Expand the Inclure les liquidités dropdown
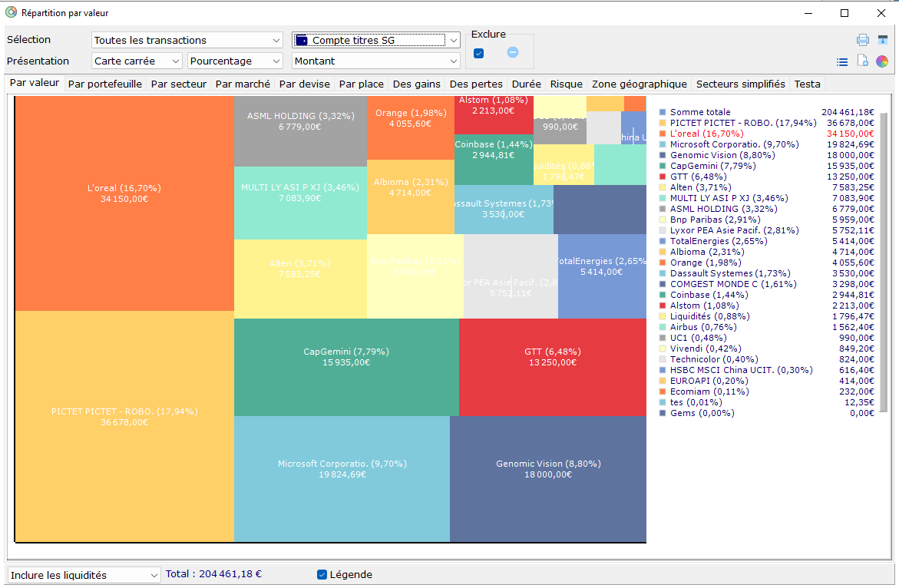Viewport: 899px width, 588px height. pyautogui.click(x=84, y=575)
